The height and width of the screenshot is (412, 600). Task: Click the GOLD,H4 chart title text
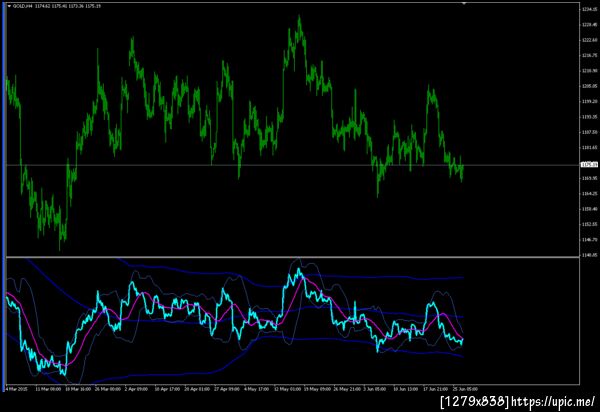click(23, 6)
